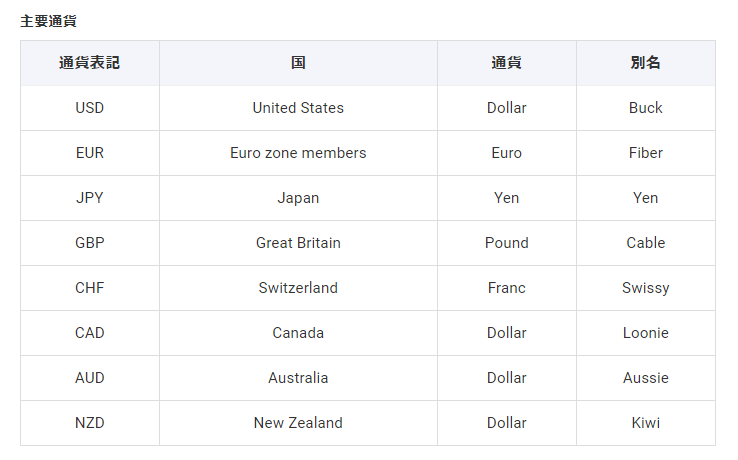
Task: Select the Switzerland country cell
Action: (x=298, y=288)
